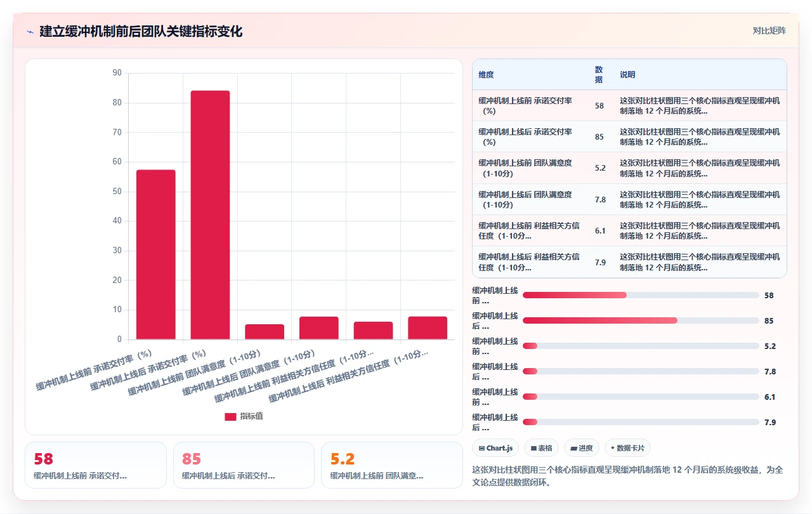Click the 指标值 legend text
The height and width of the screenshot is (514, 812).
pyautogui.click(x=251, y=416)
